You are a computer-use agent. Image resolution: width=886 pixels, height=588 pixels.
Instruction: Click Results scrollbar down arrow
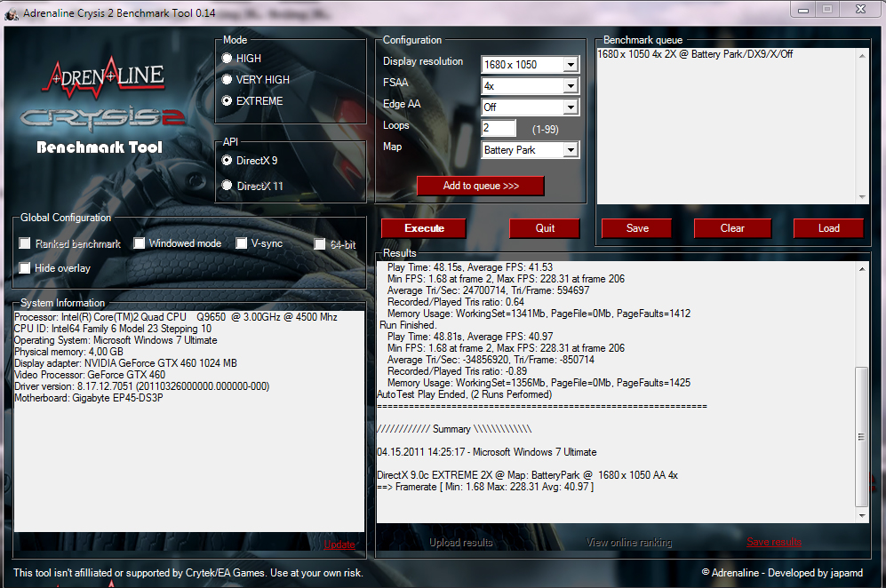(x=862, y=515)
